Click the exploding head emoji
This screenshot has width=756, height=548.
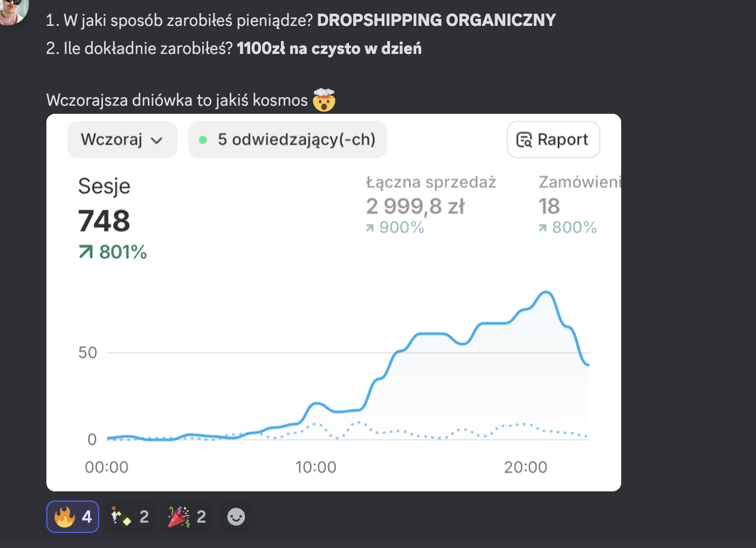pyautogui.click(x=324, y=100)
